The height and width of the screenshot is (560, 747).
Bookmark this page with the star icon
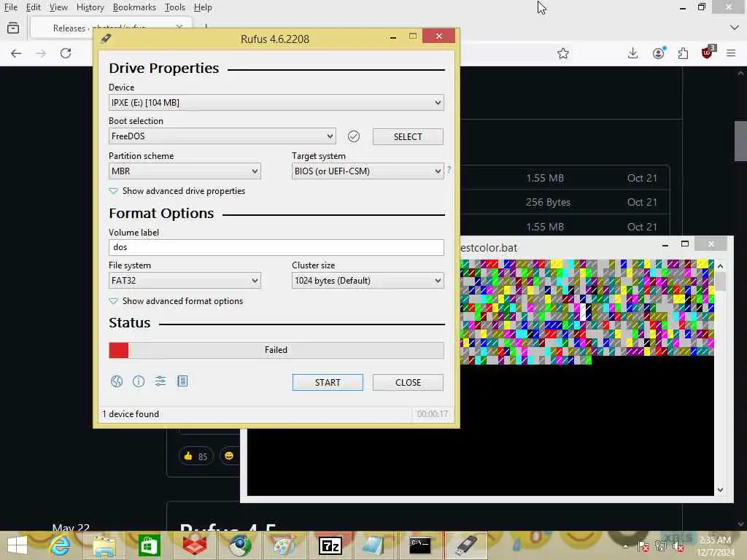coord(563,53)
